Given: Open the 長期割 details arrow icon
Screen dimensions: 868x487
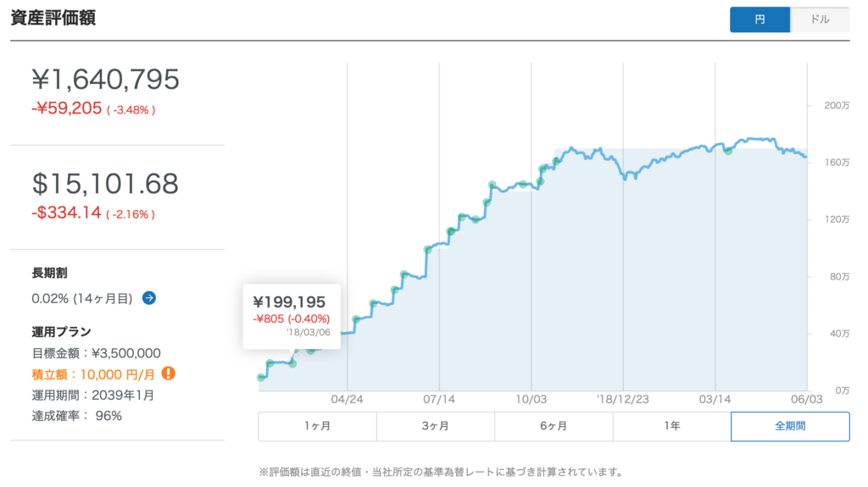Looking at the screenshot, I should [x=149, y=298].
